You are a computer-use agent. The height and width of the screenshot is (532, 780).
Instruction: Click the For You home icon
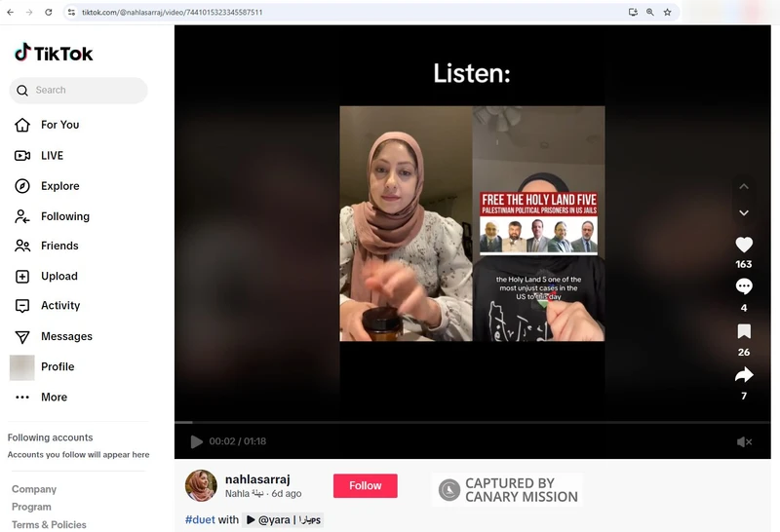coord(21,125)
